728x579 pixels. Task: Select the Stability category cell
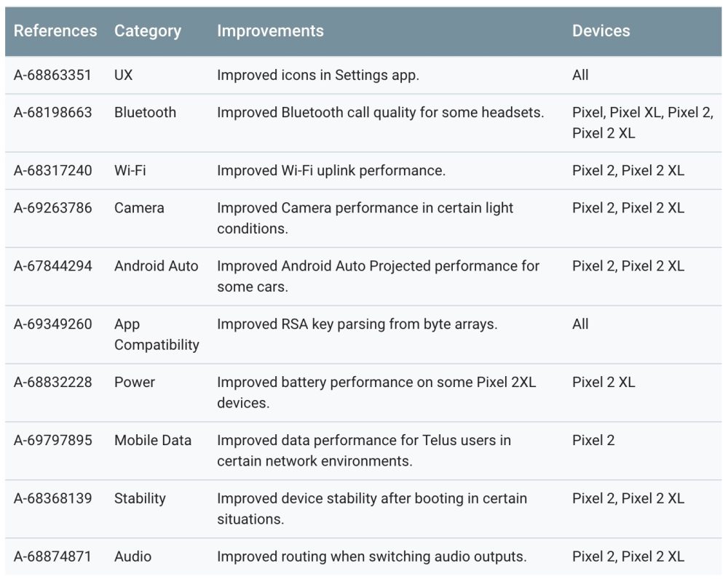[140, 498]
